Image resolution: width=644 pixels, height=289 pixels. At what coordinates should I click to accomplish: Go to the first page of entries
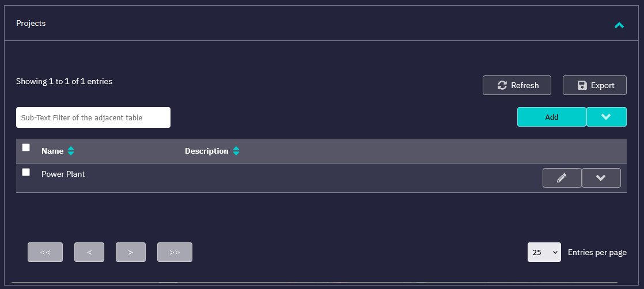click(45, 252)
